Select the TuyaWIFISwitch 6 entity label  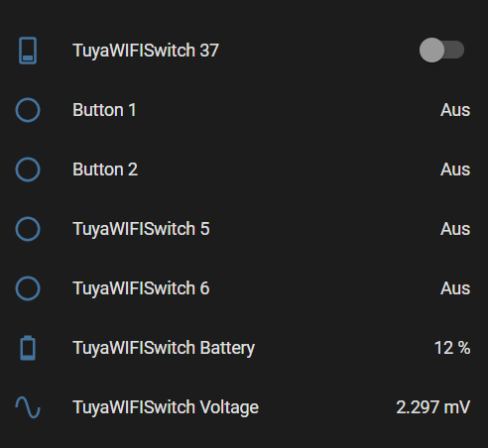(141, 288)
